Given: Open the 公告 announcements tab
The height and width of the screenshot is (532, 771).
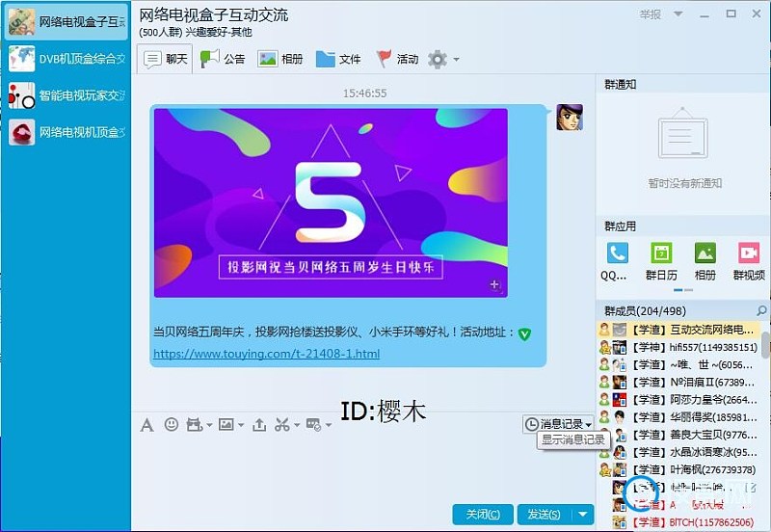Looking at the screenshot, I should (223, 59).
